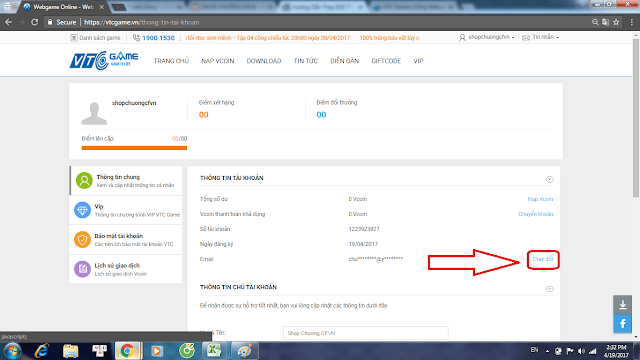
Task: Click the user avatar placeholder image
Action: (94, 113)
